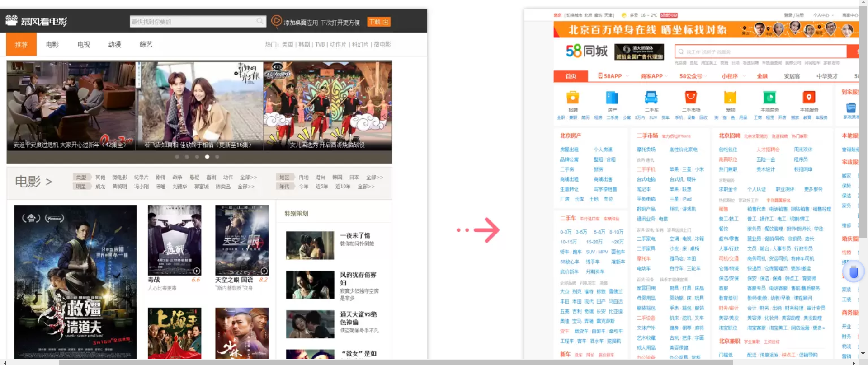Click the 北京招聘 section heading

pyautogui.click(x=729, y=136)
